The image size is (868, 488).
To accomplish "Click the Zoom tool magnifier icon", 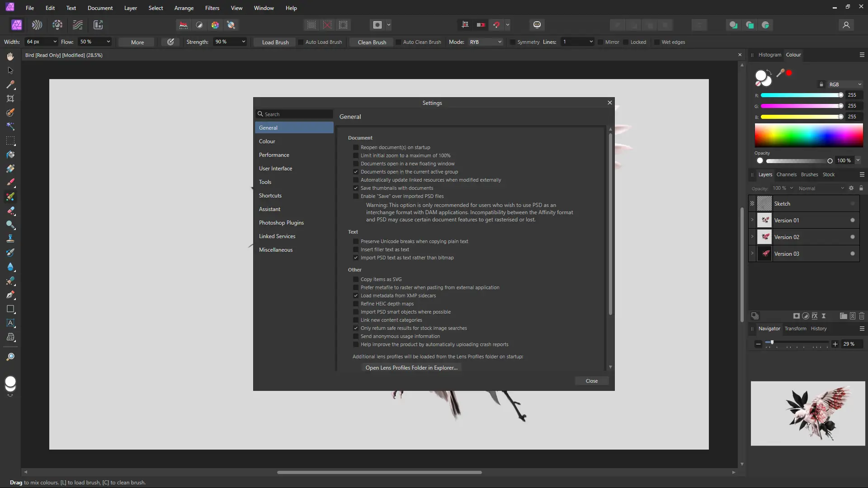I will pyautogui.click(x=10, y=357).
